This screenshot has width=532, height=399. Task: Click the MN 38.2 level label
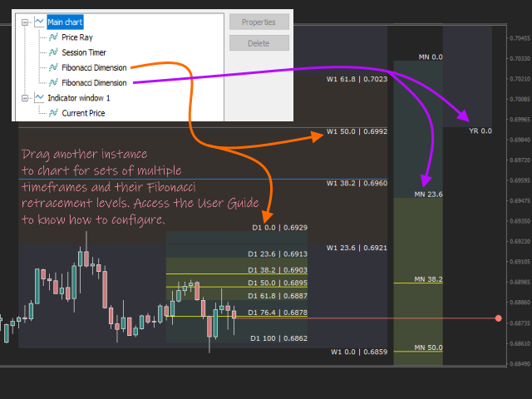tap(429, 279)
